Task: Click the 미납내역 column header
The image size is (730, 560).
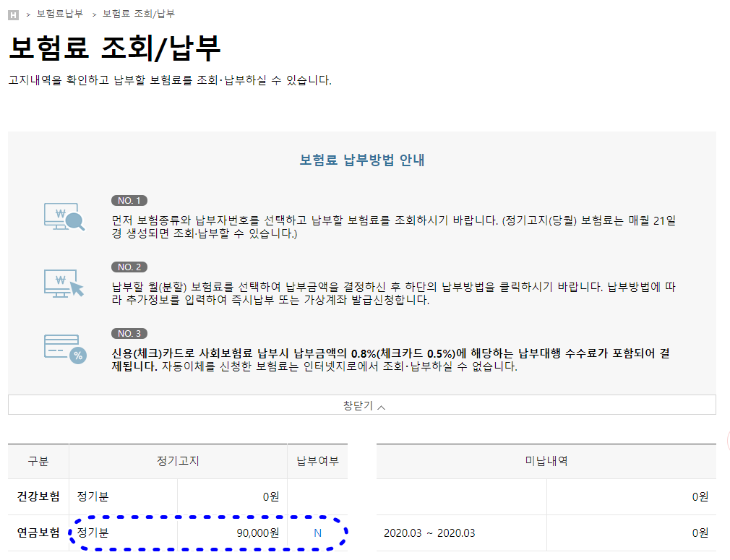Action: [x=546, y=461]
